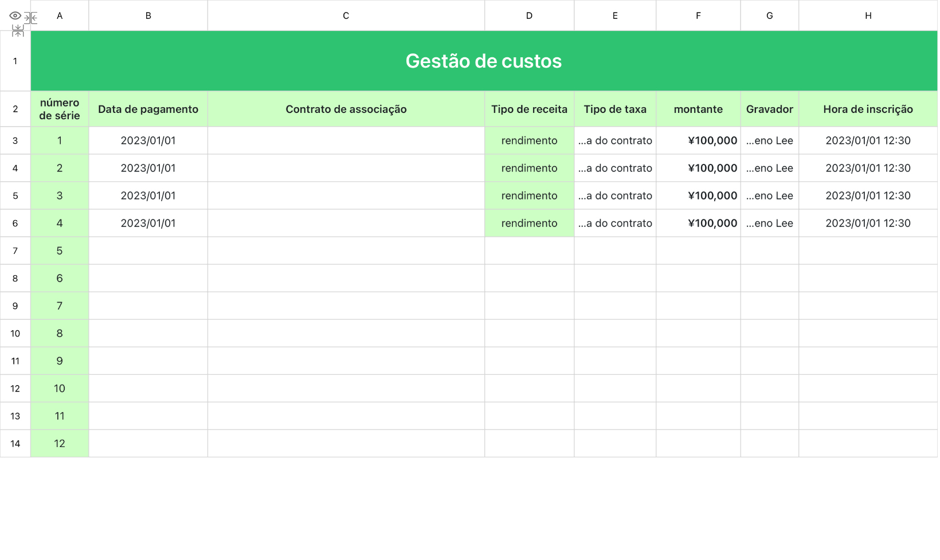Click the 'Gestão de custos' title cell
Viewport: 940px width, 560px height.
484,61
